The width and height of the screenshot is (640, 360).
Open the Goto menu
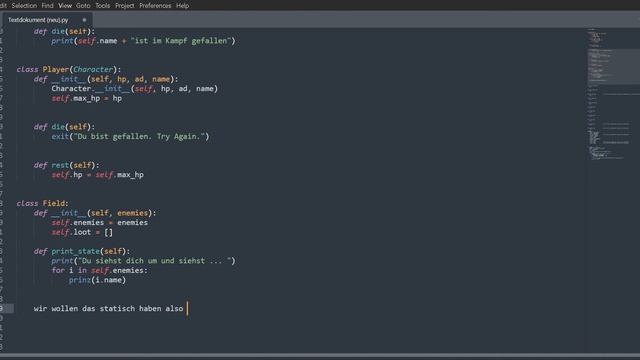[x=83, y=6]
